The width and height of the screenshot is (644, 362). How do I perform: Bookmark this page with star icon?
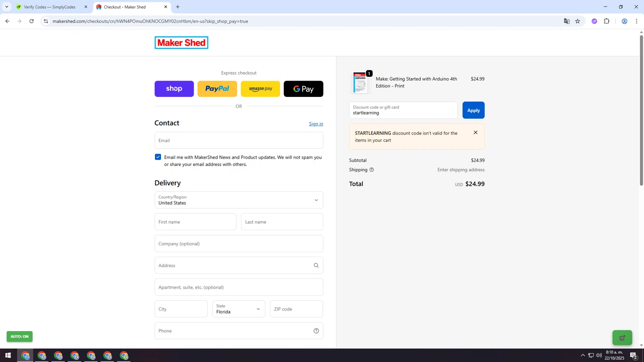577,21
